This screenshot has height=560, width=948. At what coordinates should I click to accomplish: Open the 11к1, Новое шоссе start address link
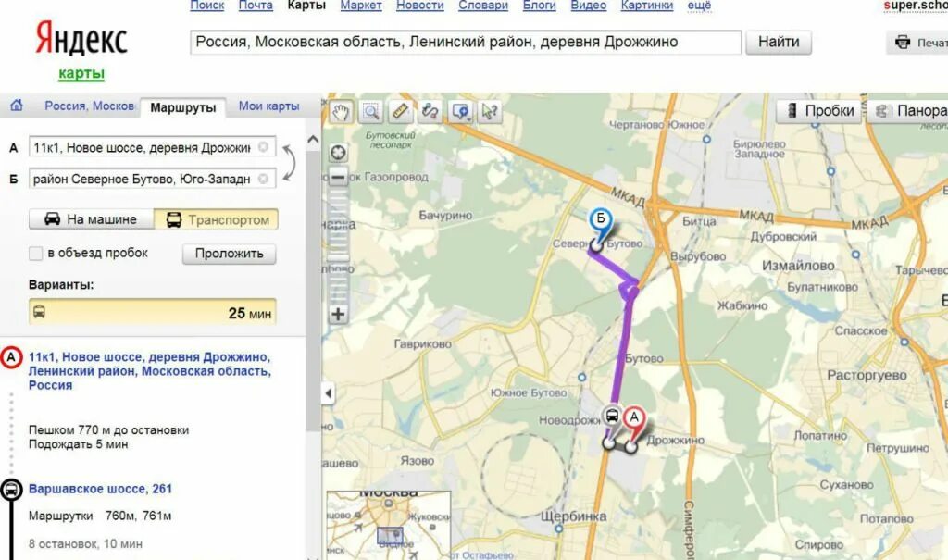(149, 371)
